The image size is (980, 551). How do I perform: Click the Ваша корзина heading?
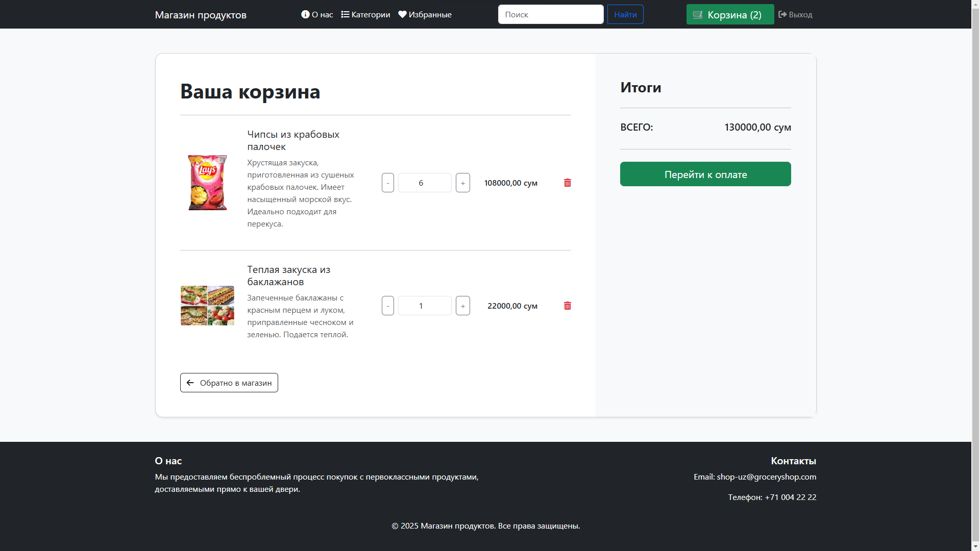(x=250, y=91)
